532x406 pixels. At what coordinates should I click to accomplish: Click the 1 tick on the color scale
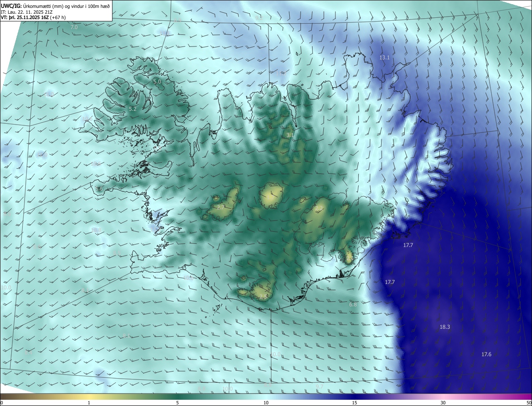click(x=89, y=403)
